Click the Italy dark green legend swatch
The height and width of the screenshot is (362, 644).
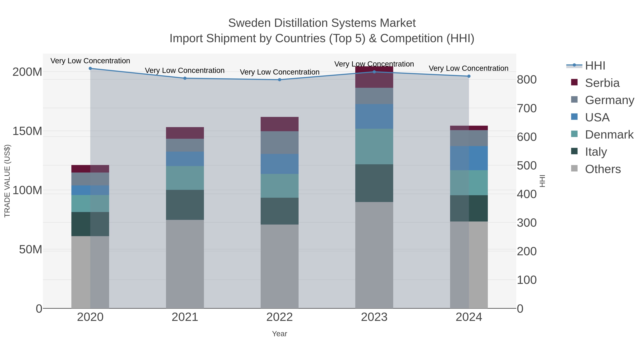[x=574, y=151]
